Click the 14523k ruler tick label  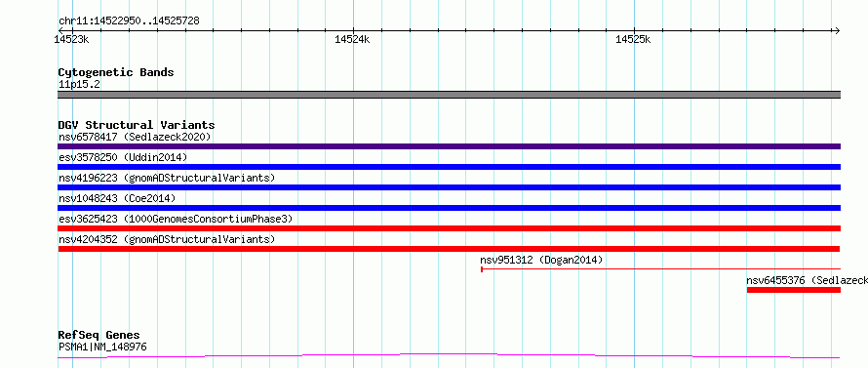click(71, 39)
